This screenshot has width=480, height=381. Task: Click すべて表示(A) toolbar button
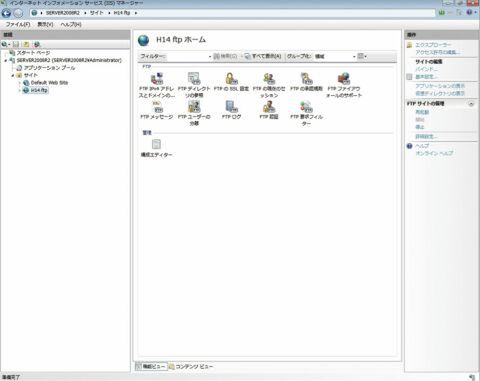(x=263, y=56)
